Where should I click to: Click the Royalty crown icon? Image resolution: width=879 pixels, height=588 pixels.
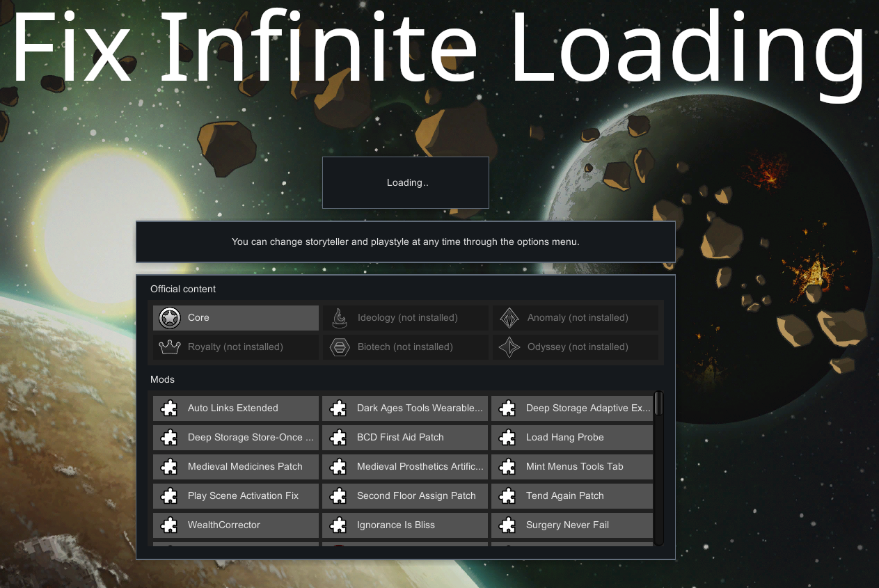170,347
